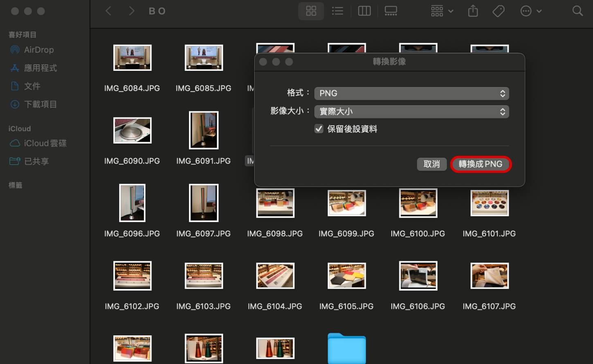
Task: Select the IMG_6101.JPG thumbnail
Action: (490, 203)
